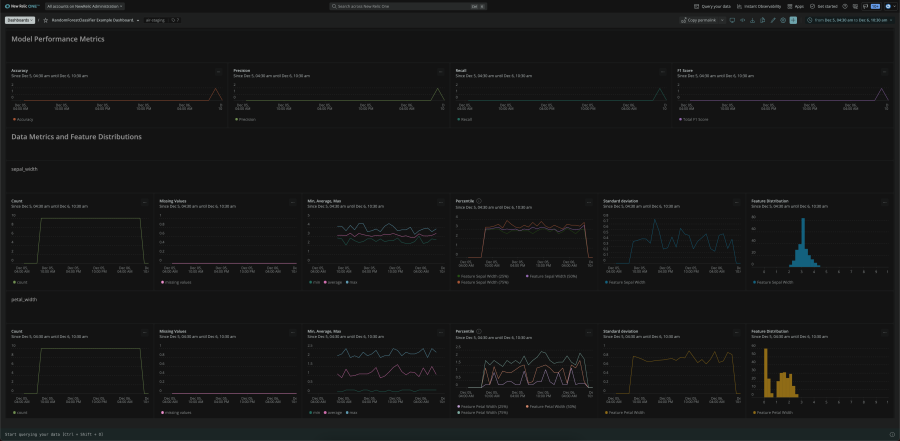Toggle the Accuracy legend series
Viewport: 900px width, 441px height.
[21, 119]
